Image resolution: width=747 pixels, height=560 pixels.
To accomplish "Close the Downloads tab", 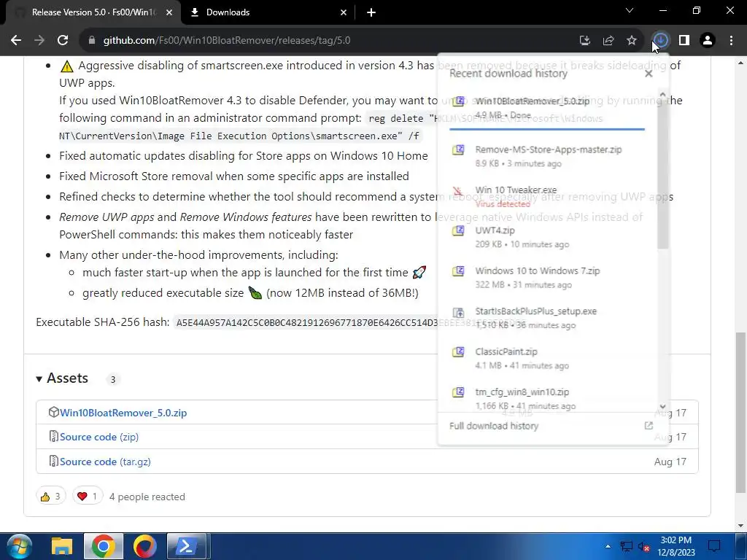I will click(x=344, y=12).
